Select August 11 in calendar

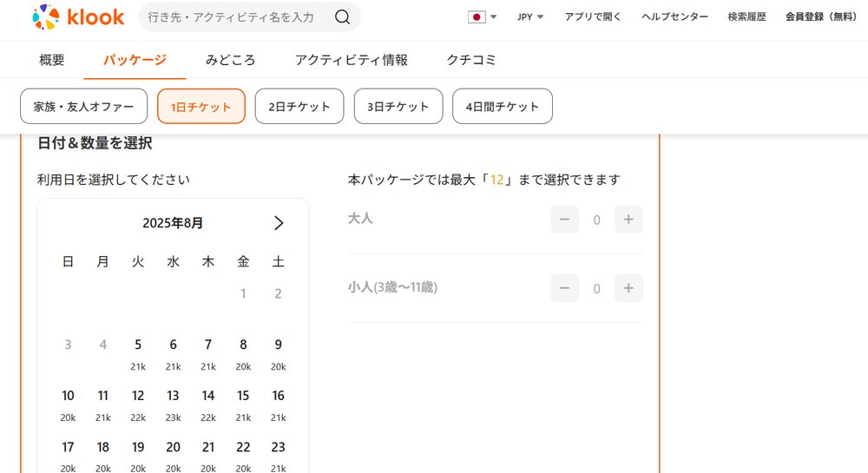(103, 405)
